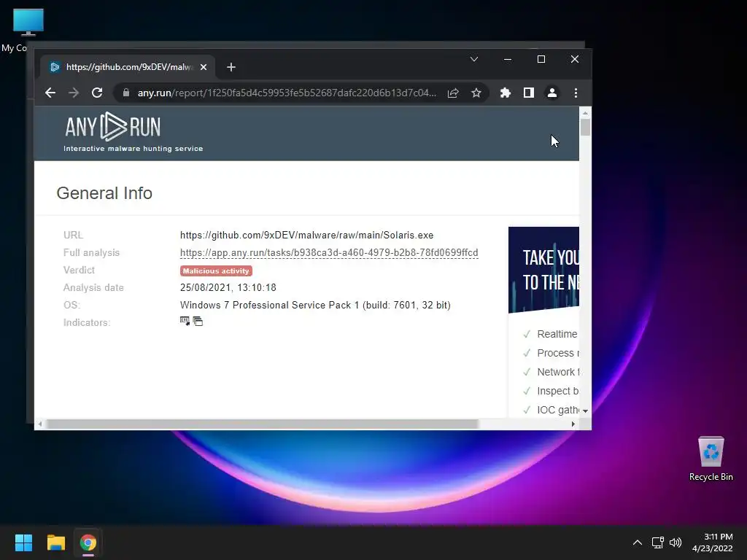Toggle the Chrome side panel
Image resolution: width=747 pixels, height=560 pixels.
529,93
